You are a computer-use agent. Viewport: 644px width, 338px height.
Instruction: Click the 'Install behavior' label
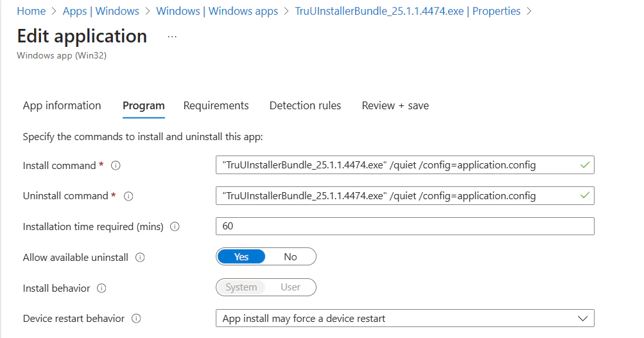pyautogui.click(x=57, y=289)
